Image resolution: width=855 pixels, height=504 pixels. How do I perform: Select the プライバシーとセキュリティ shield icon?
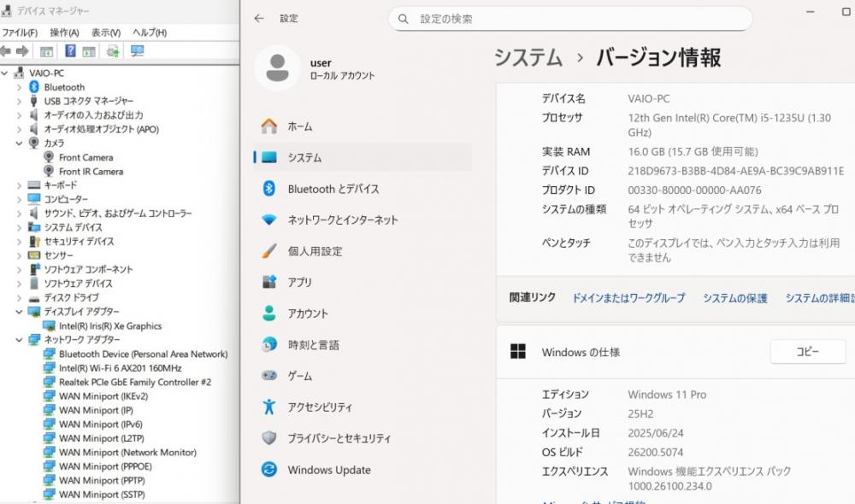click(x=269, y=438)
